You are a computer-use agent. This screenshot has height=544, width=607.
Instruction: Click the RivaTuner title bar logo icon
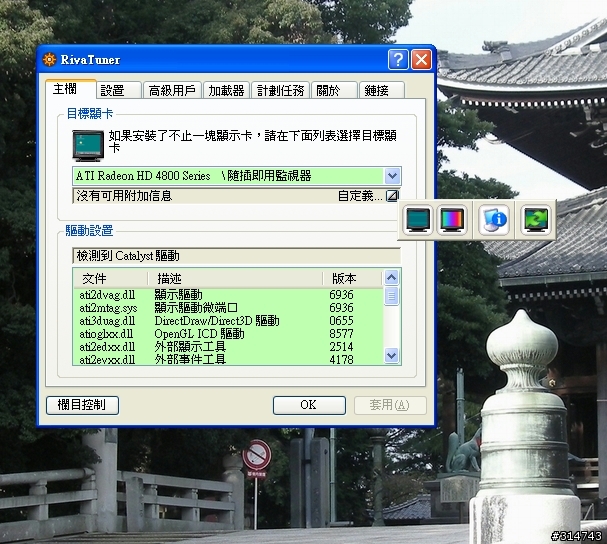(49, 60)
